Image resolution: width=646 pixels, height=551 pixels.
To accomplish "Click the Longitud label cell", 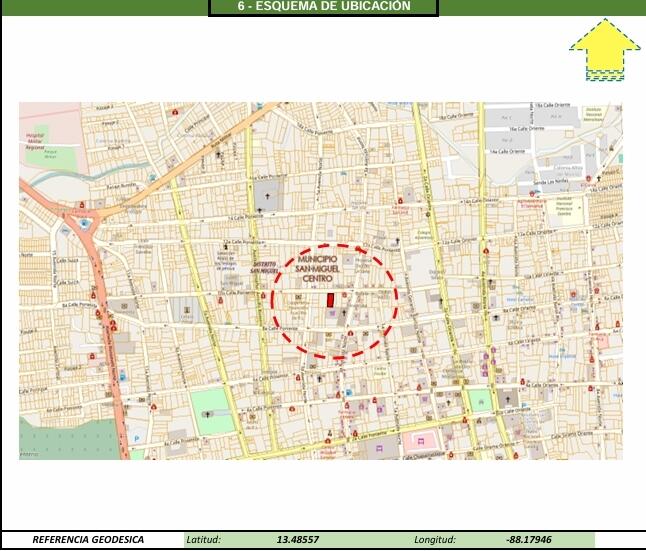I will (x=434, y=540).
